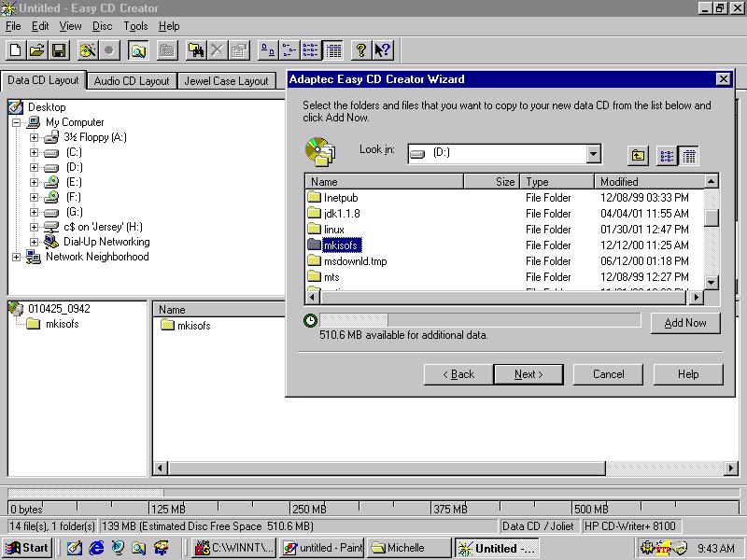This screenshot has width=747, height=560.
Task: Save the current CD layout
Action: coord(59,50)
